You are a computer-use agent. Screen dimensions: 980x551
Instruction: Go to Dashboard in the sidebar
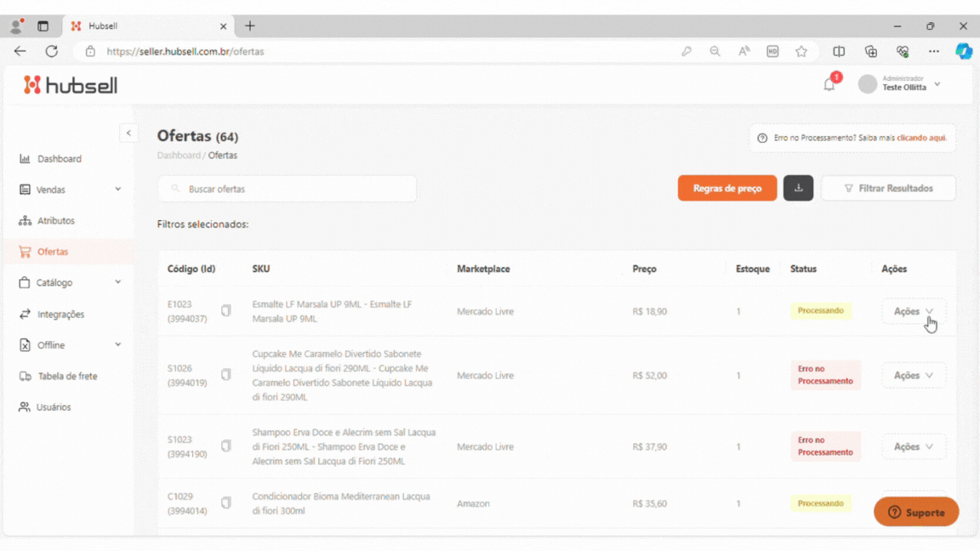tap(59, 159)
